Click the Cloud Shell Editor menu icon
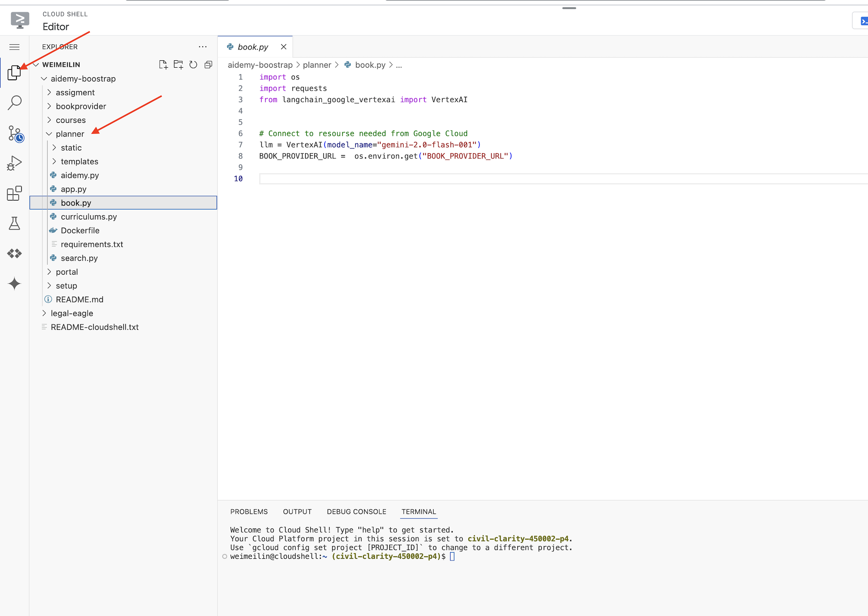The image size is (868, 616). coord(15,47)
